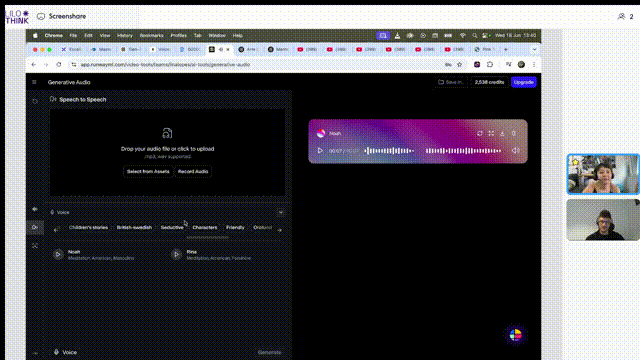Screen dimensions: 640x360
Task: Open macOS Spotlight search icon
Action: [474, 36]
